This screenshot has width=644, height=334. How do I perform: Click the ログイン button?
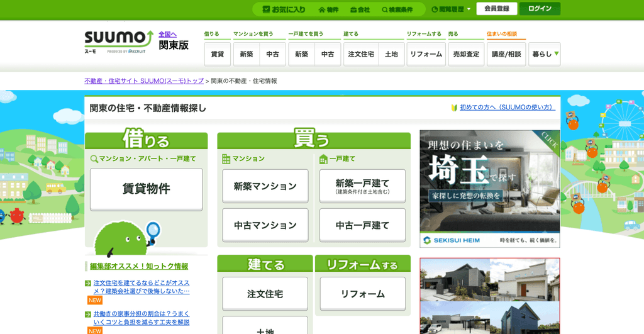click(x=540, y=9)
